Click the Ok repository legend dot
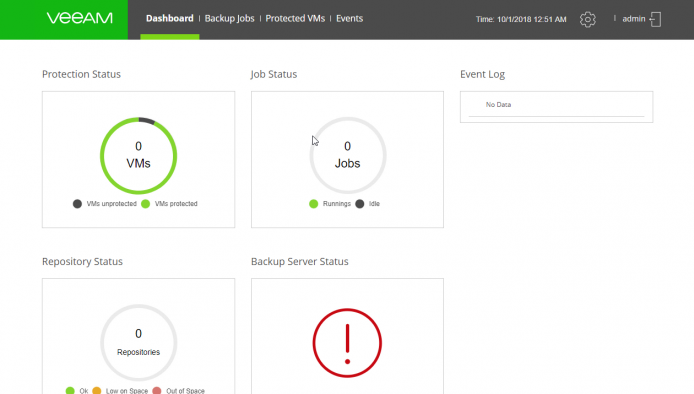The height and width of the screenshot is (394, 694). 70,390
